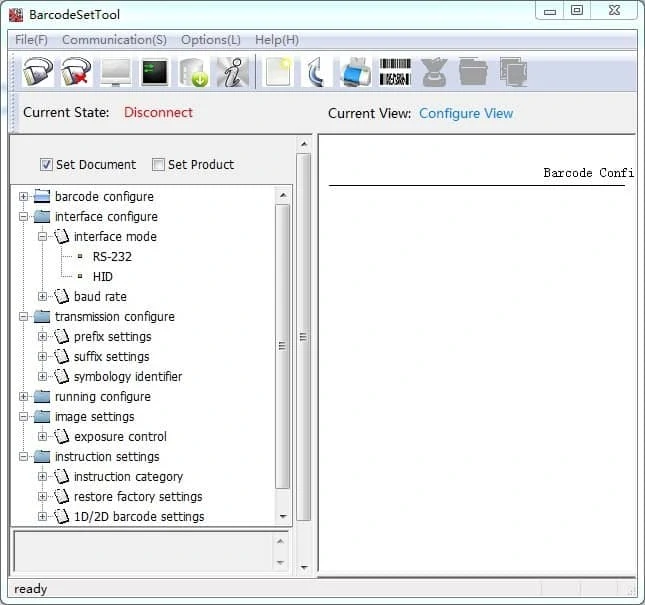Open the information icon in toolbar
Screen dimensions: 645x605
pyautogui.click(x=232, y=72)
